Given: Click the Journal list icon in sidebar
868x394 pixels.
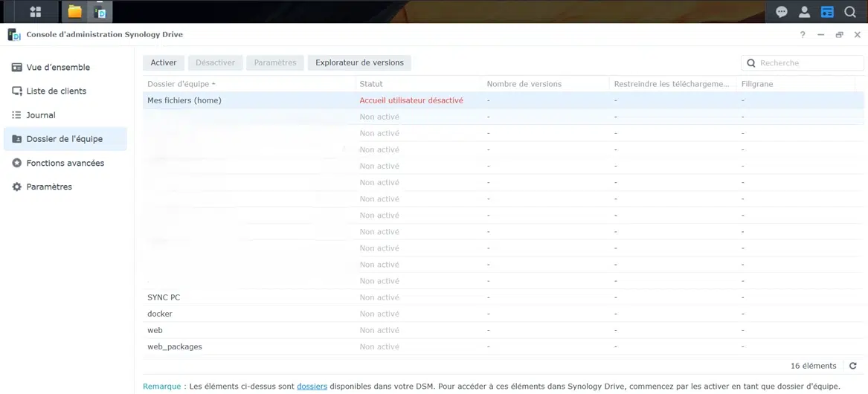Looking at the screenshot, I should pyautogui.click(x=17, y=115).
